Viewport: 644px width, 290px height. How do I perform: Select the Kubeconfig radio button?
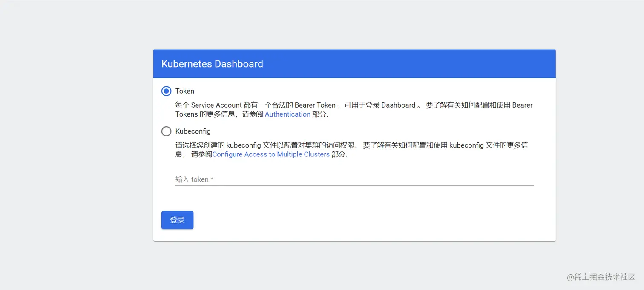click(166, 131)
